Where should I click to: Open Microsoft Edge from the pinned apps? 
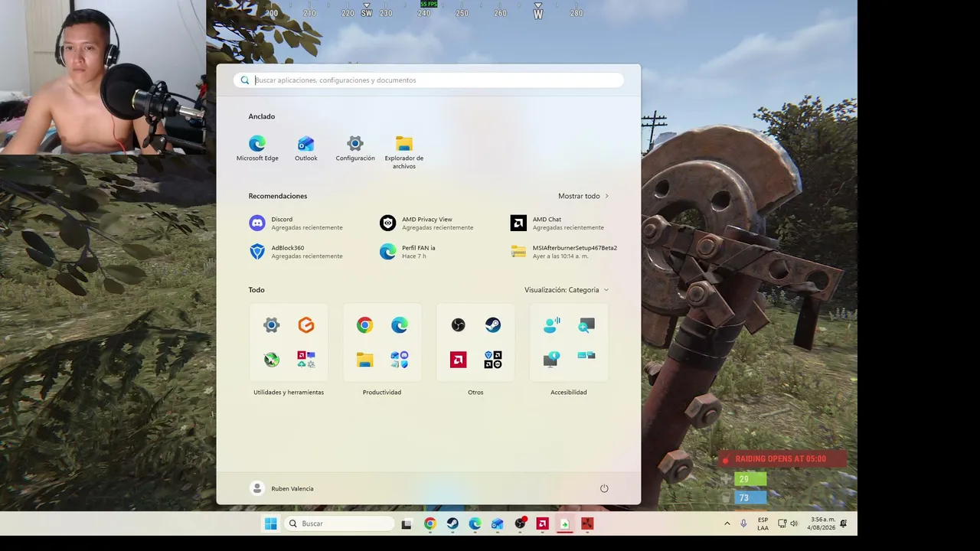pyautogui.click(x=257, y=148)
